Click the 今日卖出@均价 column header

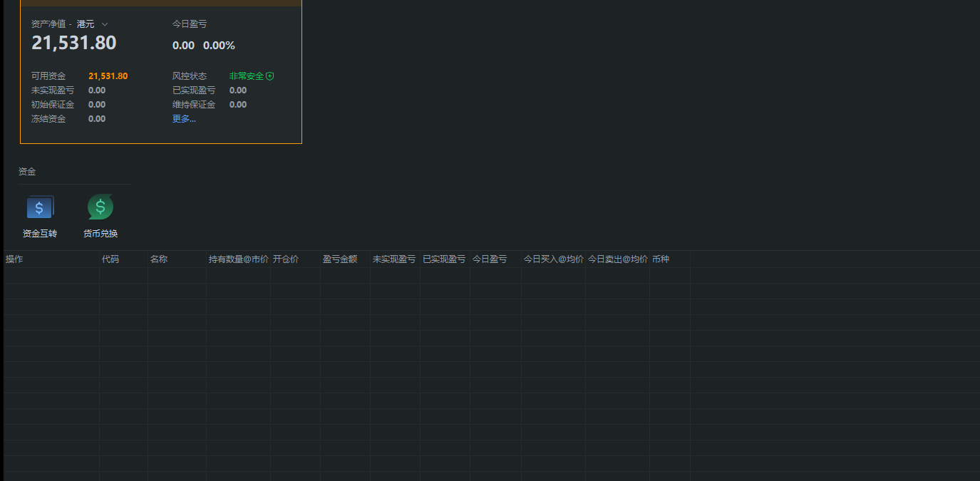(x=618, y=259)
